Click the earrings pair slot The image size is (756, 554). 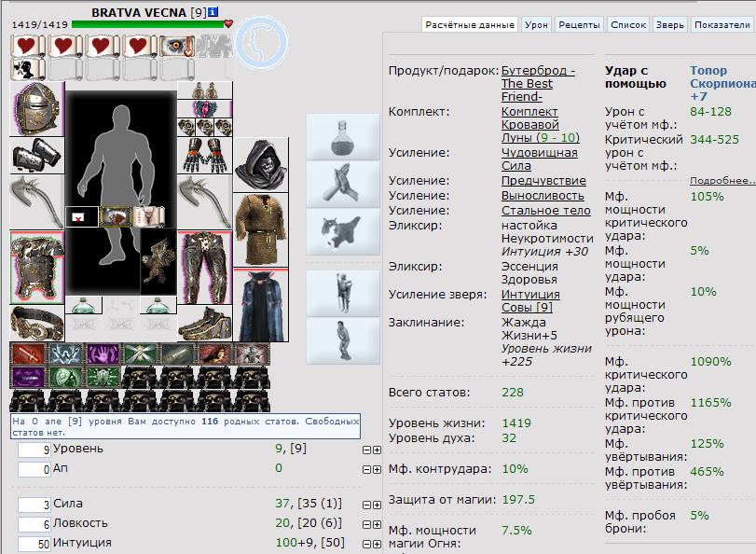(205, 90)
